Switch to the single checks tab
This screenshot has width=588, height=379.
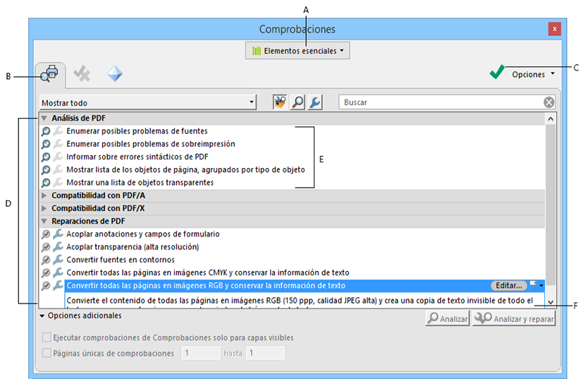82,73
